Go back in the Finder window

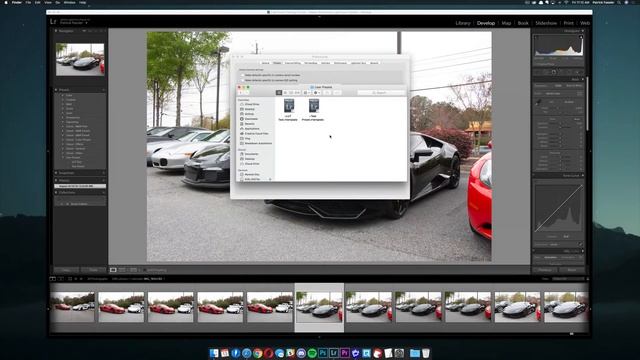[x=240, y=93]
